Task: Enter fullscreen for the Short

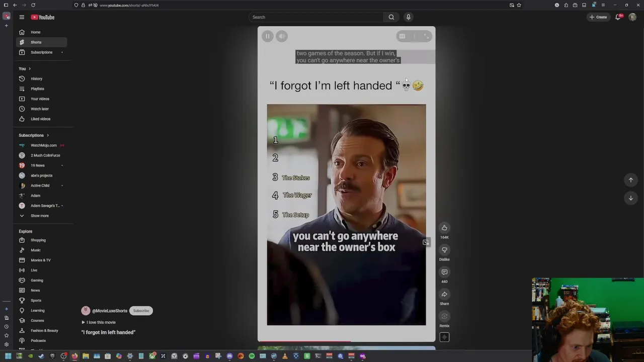Action: click(x=426, y=36)
